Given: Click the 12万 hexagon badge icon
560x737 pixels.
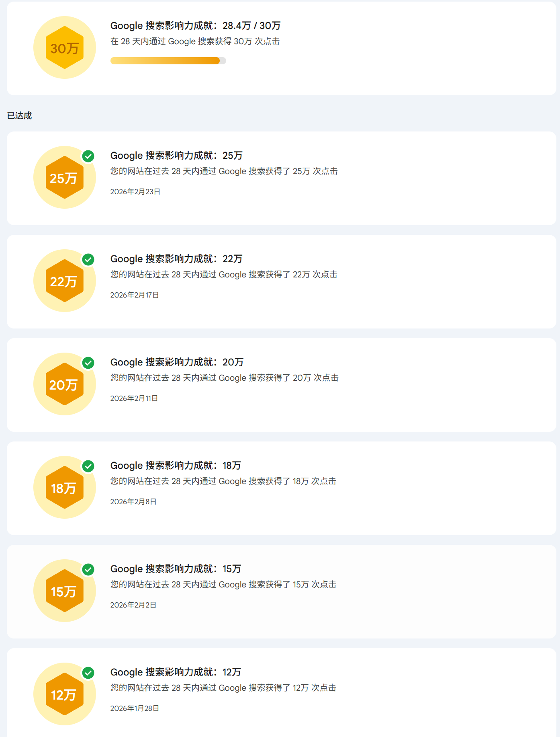Looking at the screenshot, I should (x=65, y=694).
